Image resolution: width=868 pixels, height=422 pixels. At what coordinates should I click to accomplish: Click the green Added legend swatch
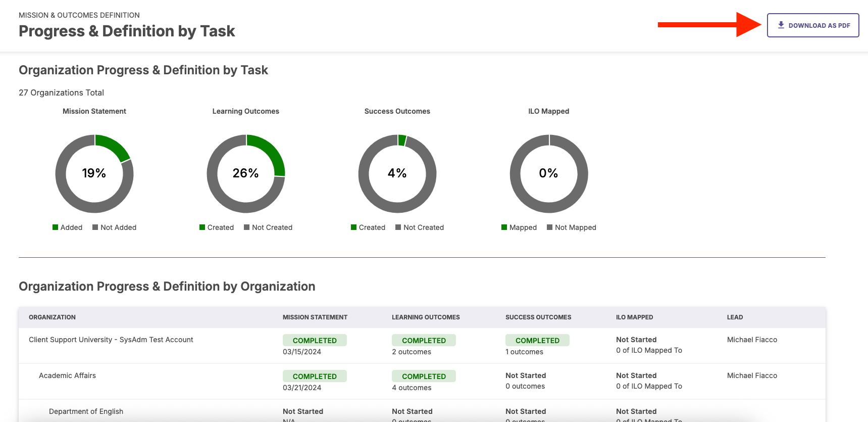[x=56, y=227]
